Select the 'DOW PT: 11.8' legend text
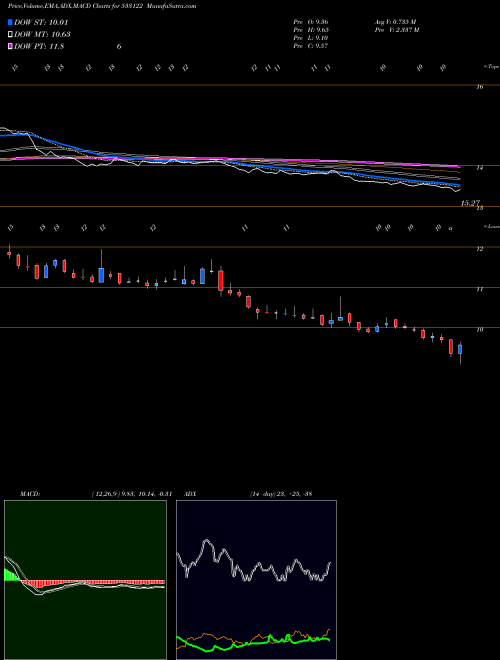Viewport: 500px width, 660px height. (39, 46)
